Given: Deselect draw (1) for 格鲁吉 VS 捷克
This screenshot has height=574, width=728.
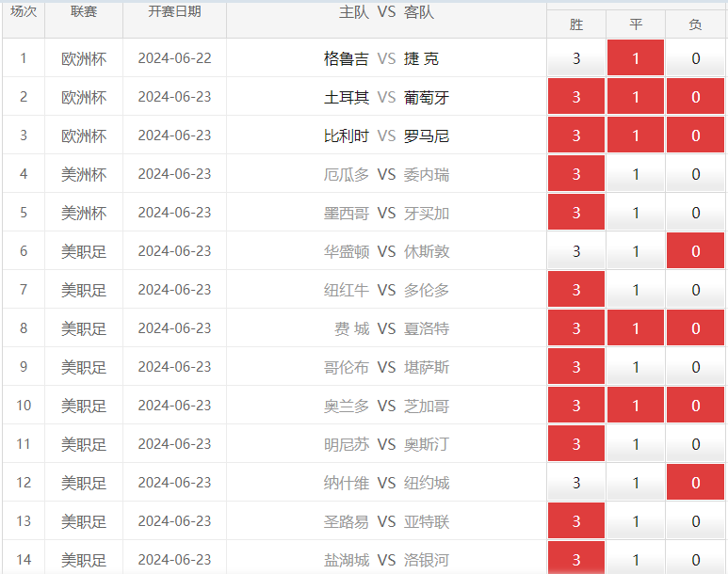Looking at the screenshot, I should [636, 58].
